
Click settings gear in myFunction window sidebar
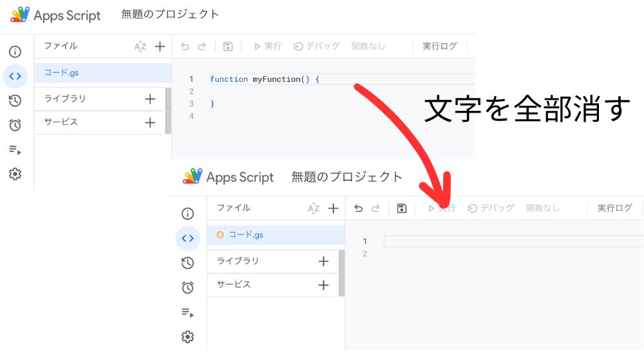[15, 174]
